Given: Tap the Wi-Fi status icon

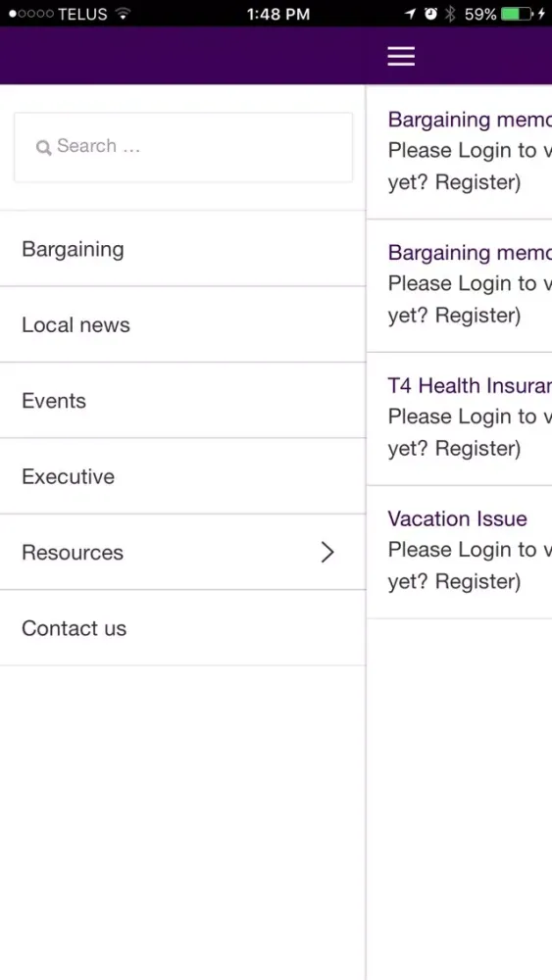Looking at the screenshot, I should [x=124, y=14].
